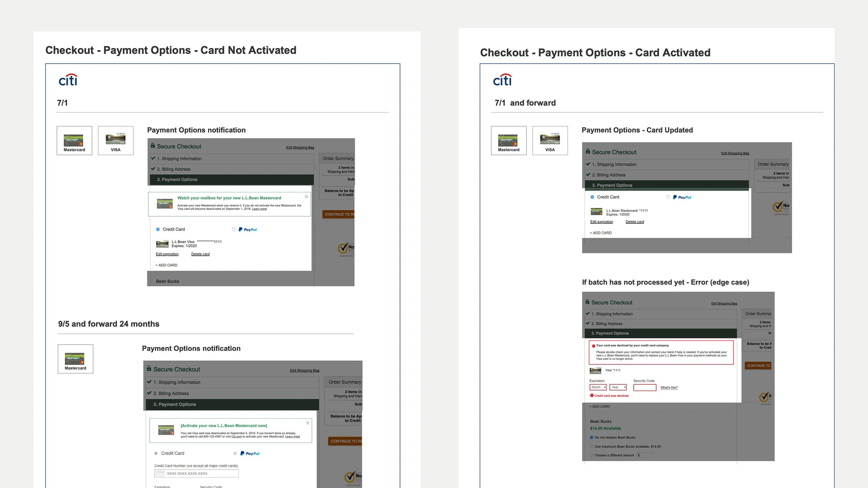Click the Security Code input field
Screen dimensions: 868x488
click(645, 387)
